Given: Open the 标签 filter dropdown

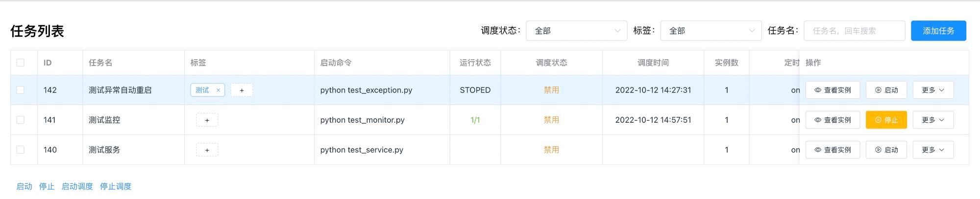Looking at the screenshot, I should (711, 30).
